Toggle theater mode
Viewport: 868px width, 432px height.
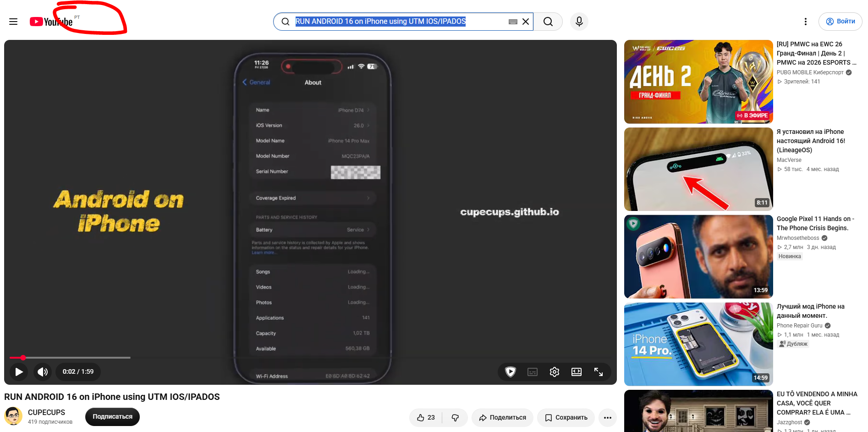pyautogui.click(x=577, y=371)
